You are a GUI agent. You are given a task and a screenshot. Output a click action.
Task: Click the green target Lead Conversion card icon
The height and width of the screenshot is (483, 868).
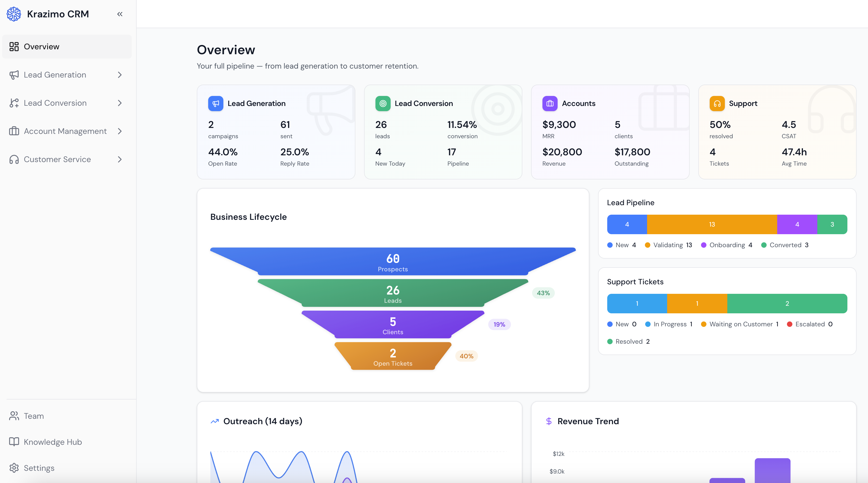pos(383,104)
